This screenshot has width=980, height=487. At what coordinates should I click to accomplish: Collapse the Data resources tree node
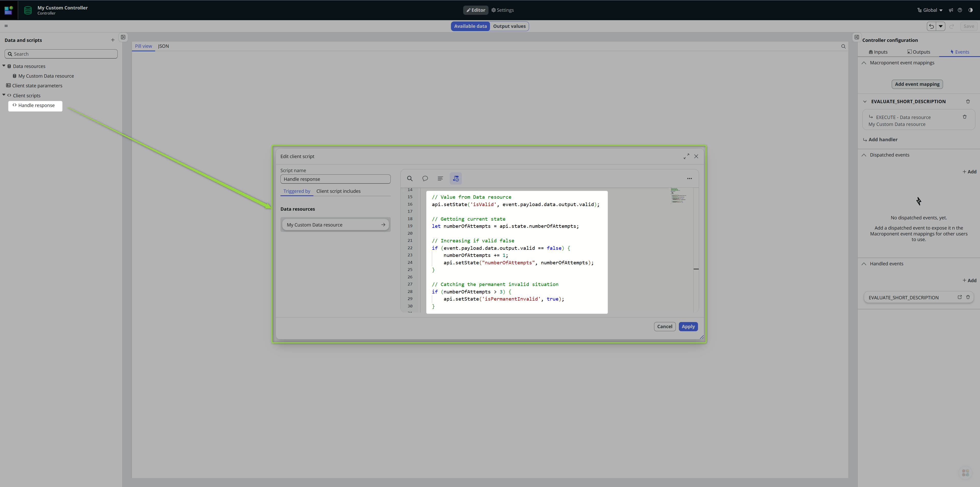pyautogui.click(x=4, y=66)
